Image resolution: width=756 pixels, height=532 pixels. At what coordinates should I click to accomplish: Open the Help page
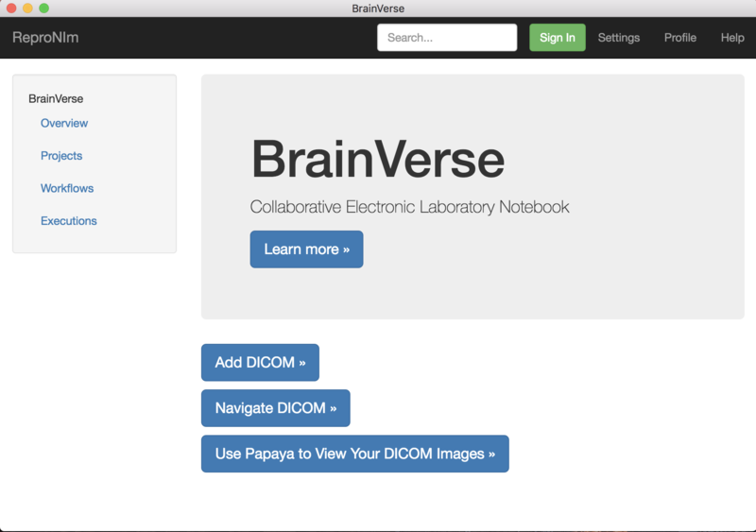(732, 38)
